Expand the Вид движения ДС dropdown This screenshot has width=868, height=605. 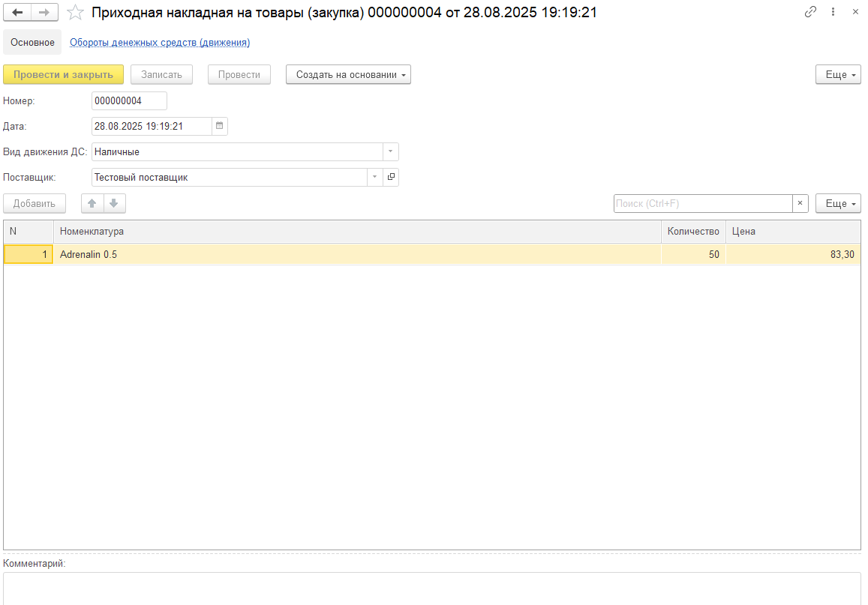click(x=390, y=151)
